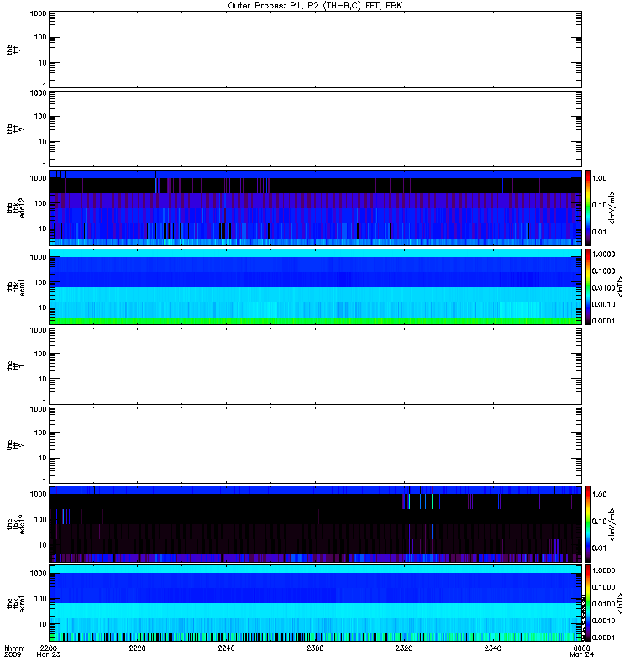Click the <|mV/m|> unit label beside thb edc12
This screenshot has height=672, width=630.
point(612,207)
